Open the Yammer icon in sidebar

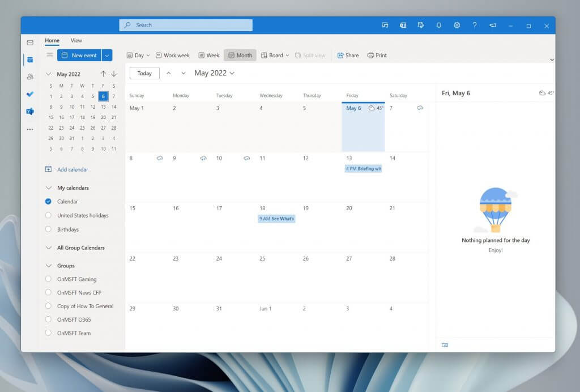[x=30, y=112]
